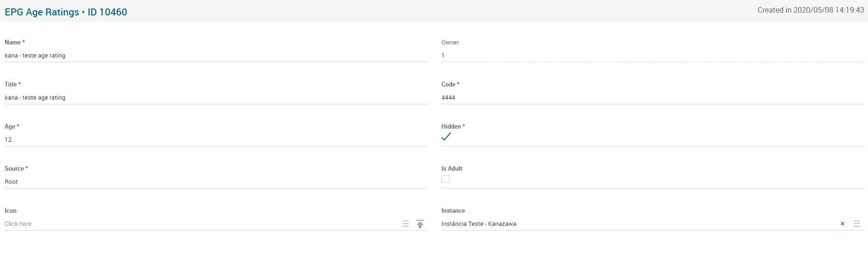
Task: Click the Code field showing 4444
Action: 652,98
